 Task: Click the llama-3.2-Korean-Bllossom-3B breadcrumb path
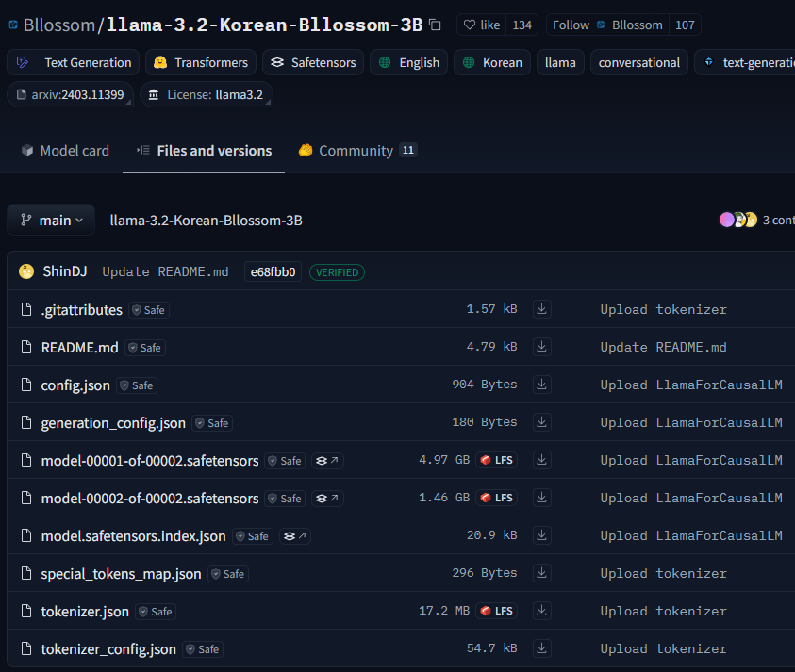(x=206, y=221)
